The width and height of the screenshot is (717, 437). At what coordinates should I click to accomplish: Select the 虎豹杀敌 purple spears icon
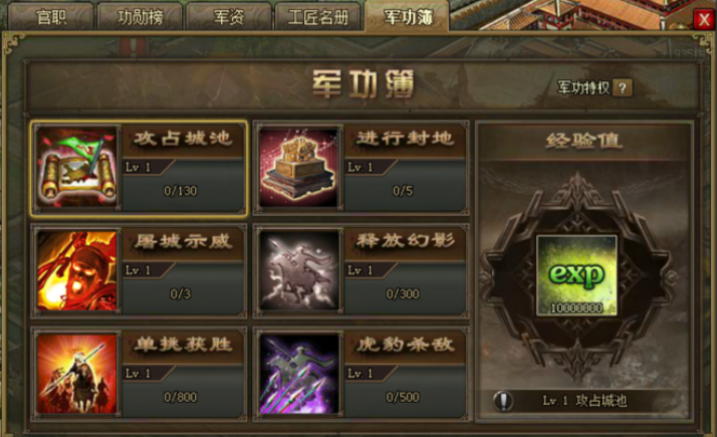coord(299,374)
